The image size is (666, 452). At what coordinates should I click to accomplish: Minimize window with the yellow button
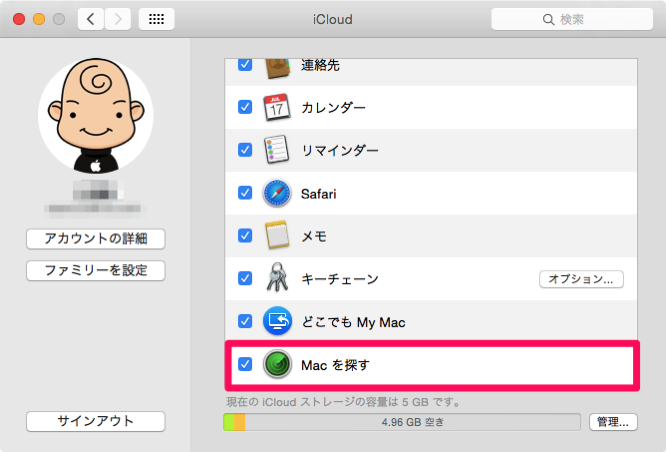coord(39,19)
